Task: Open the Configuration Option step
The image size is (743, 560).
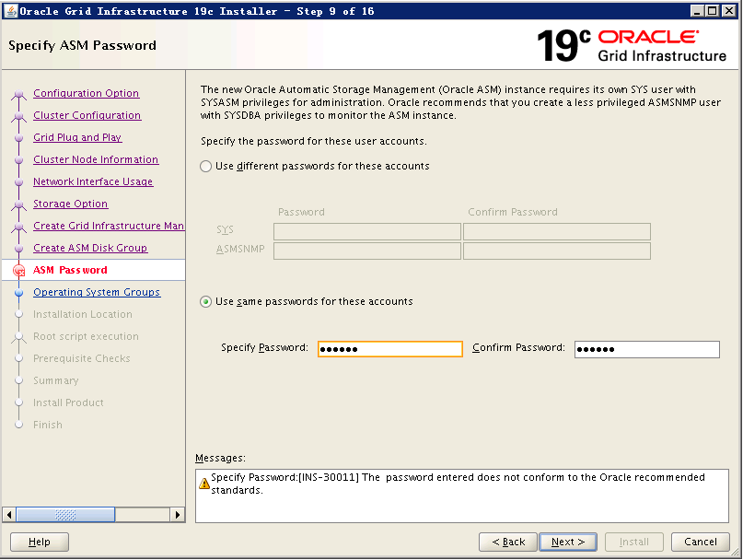Action: 86,93
